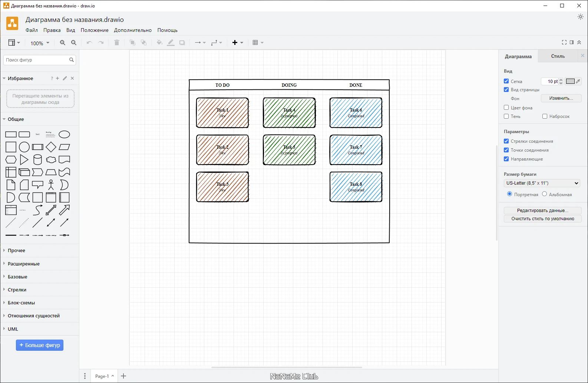Select the Альбомная orientation radio button
The image size is (588, 383).
coord(544,194)
